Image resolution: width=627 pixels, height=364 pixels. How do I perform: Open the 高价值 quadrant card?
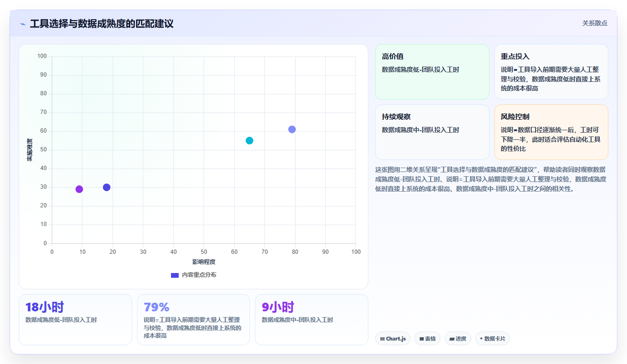[x=432, y=72]
